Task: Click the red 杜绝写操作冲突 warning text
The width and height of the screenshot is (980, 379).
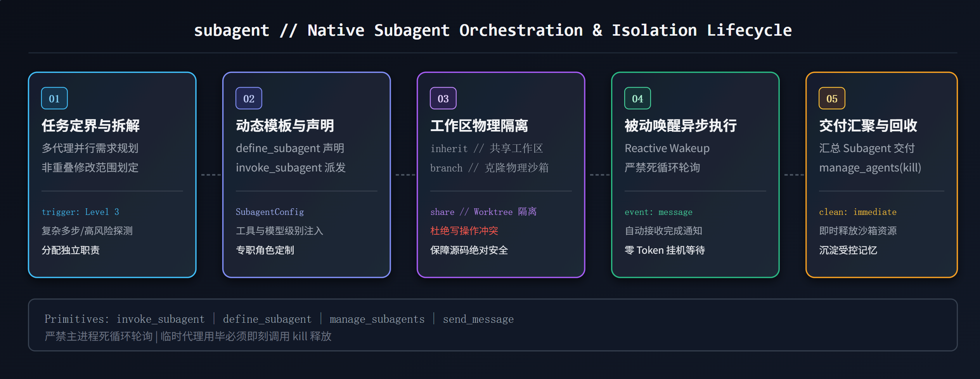Action: point(464,231)
